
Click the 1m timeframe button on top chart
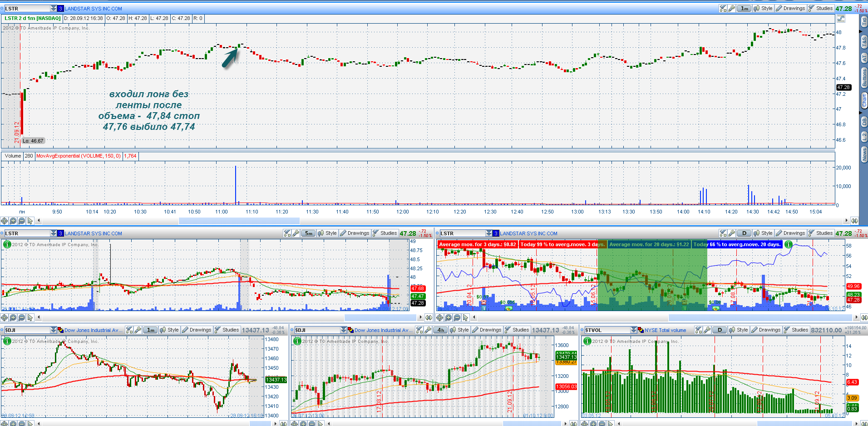click(745, 8)
